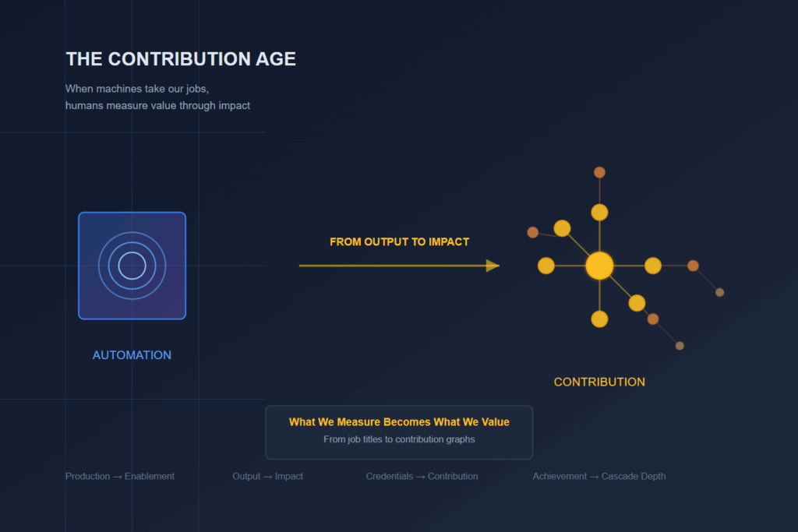Select the CONTRIBUTION label text

(x=599, y=382)
